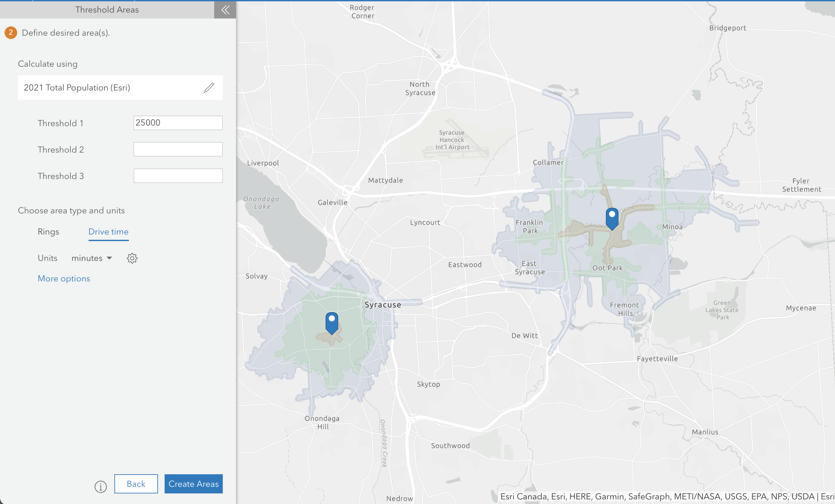The height and width of the screenshot is (504, 835).
Task: Switch to the Rings area type
Action: point(49,232)
